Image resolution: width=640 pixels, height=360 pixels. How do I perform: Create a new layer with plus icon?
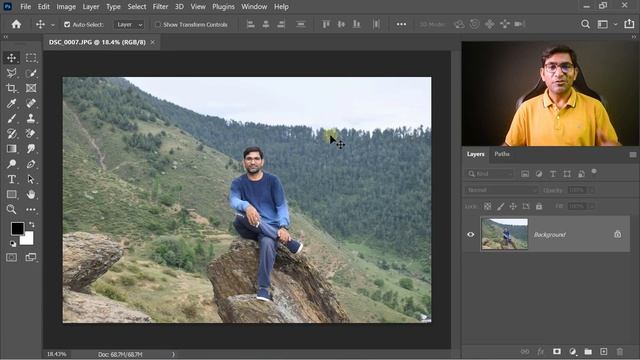click(603, 351)
